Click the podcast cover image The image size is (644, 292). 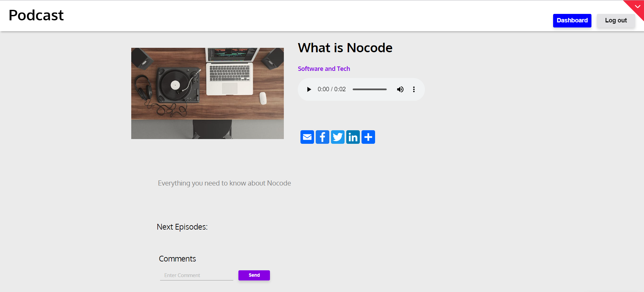(x=208, y=93)
